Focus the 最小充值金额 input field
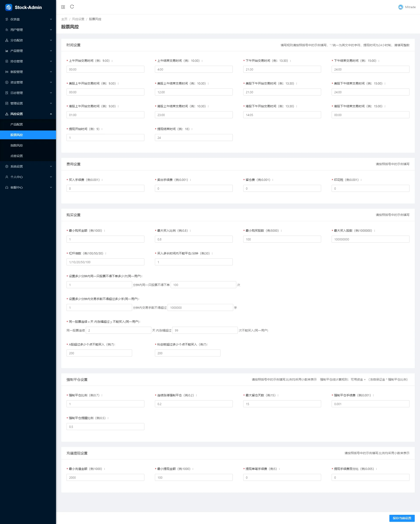The height and width of the screenshot is (524, 420). 105,477
